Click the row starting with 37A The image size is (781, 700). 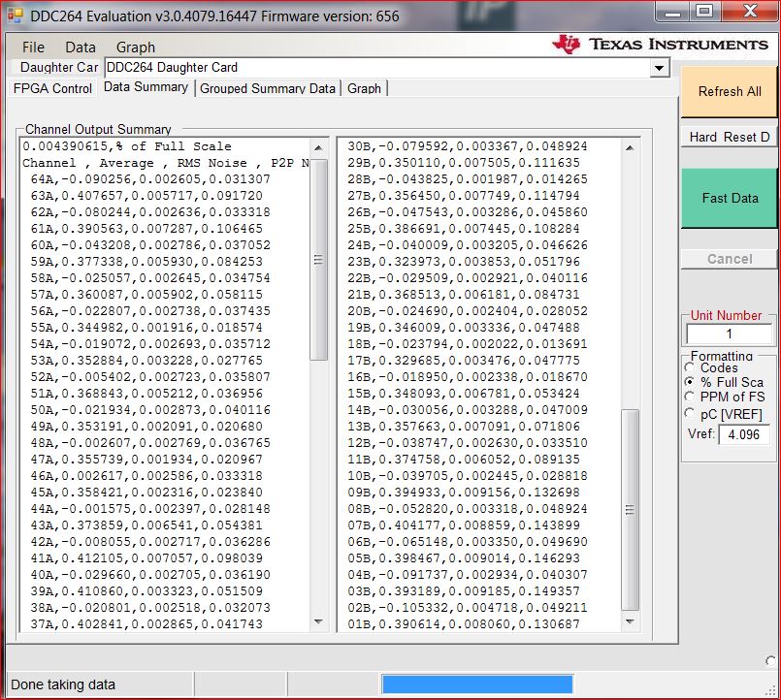146,623
